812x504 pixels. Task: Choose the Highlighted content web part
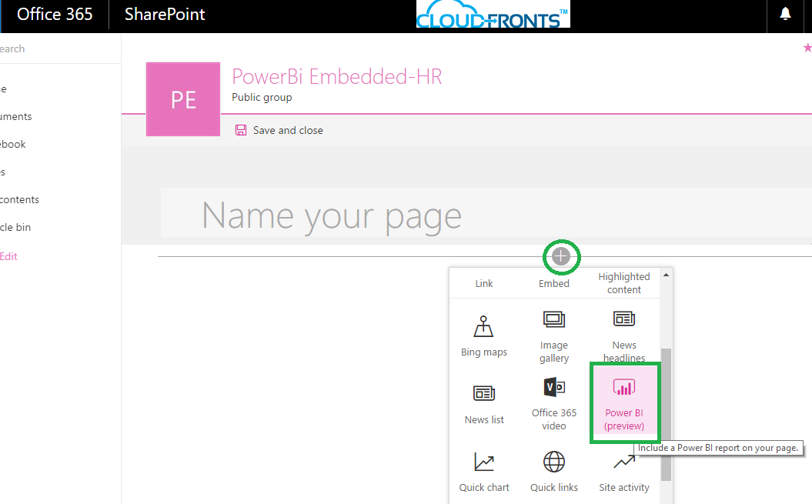pos(624,283)
